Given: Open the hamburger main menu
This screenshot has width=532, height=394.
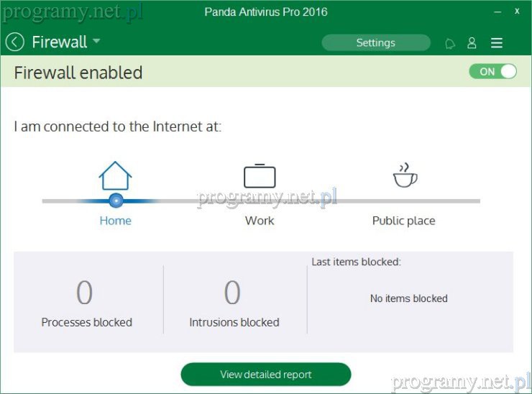Looking at the screenshot, I should (497, 43).
